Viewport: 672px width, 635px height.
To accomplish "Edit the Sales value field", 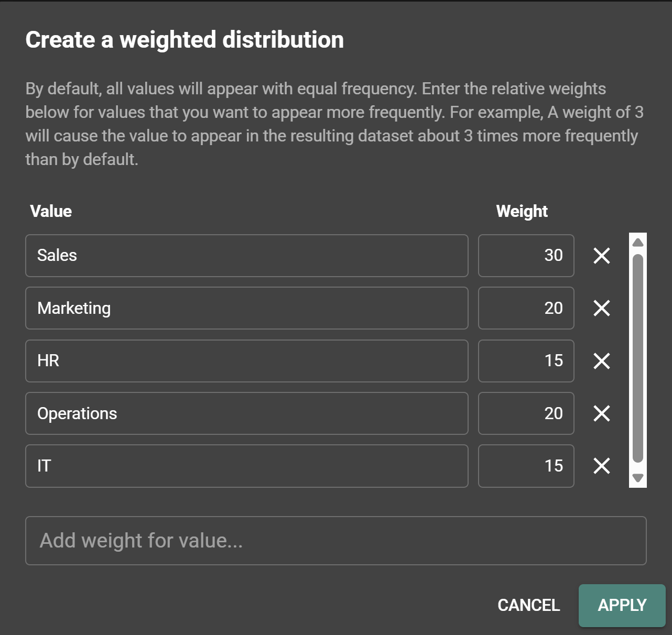I will pyautogui.click(x=246, y=256).
